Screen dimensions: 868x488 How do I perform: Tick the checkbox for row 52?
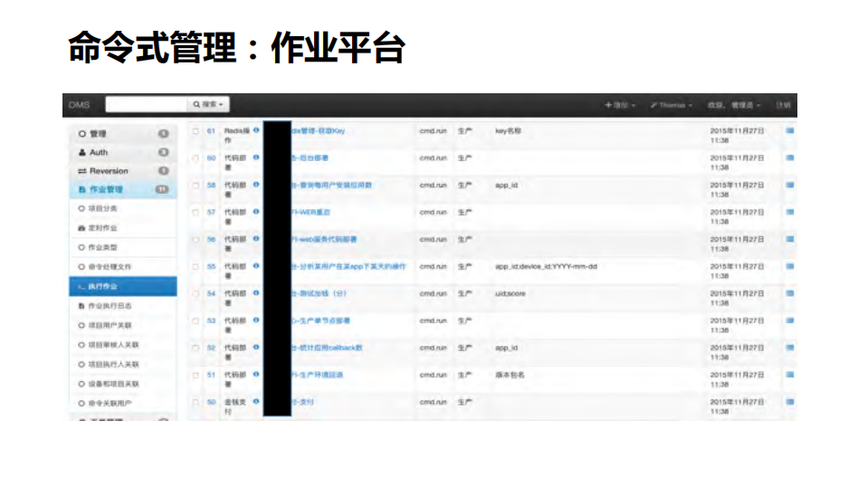196,349
